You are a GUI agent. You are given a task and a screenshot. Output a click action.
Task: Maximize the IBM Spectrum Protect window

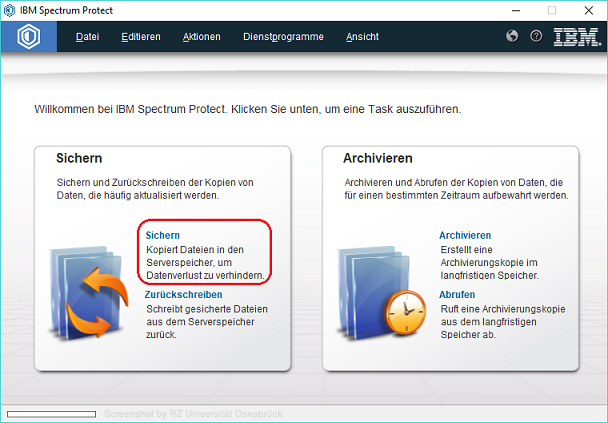[551, 10]
